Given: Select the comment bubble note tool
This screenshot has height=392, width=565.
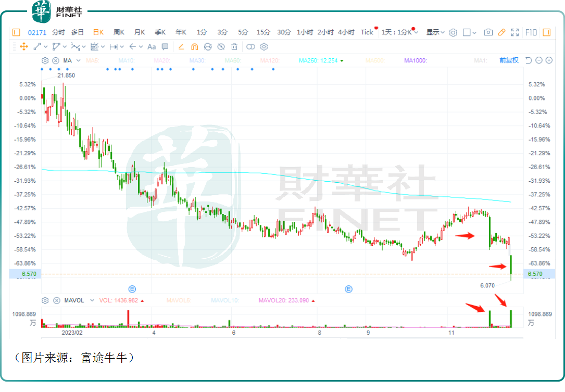Looking at the screenshot, I should [165, 46].
